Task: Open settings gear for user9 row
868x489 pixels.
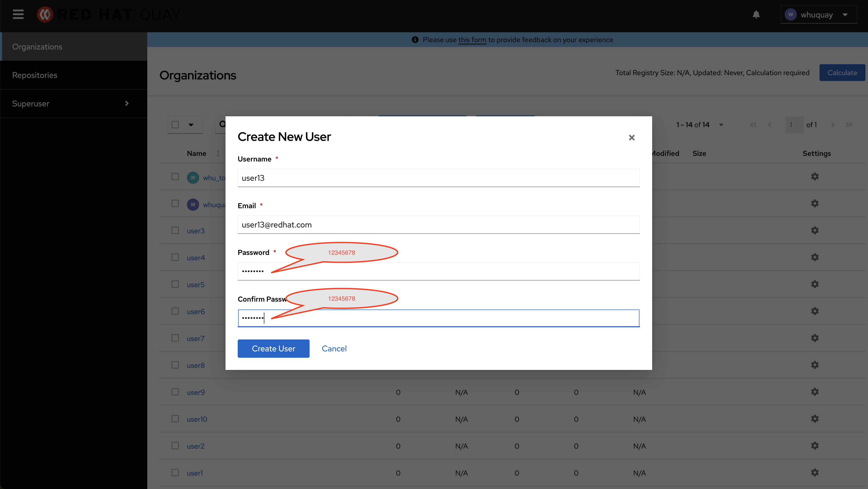Action: click(814, 392)
